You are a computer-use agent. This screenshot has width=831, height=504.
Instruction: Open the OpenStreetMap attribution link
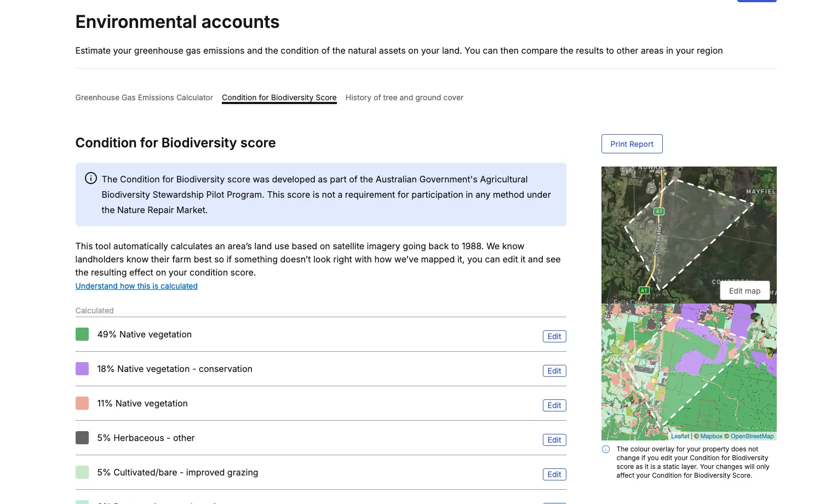tap(752, 436)
